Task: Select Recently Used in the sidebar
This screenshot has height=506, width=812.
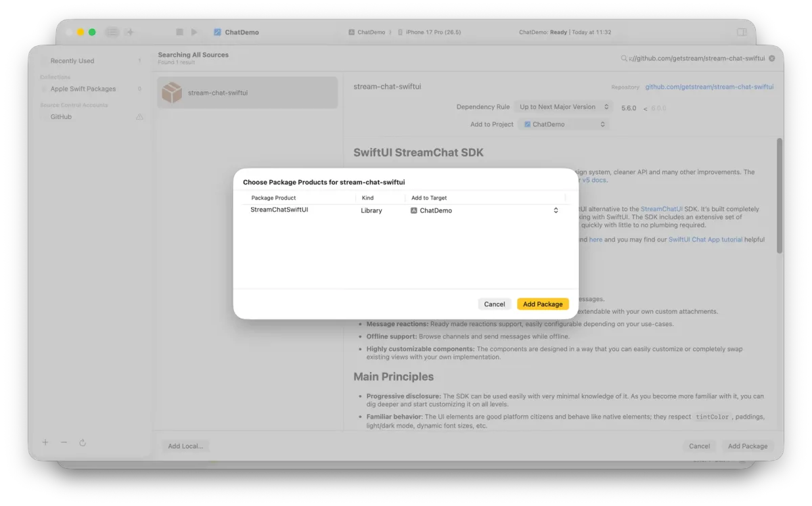Action: coord(72,61)
